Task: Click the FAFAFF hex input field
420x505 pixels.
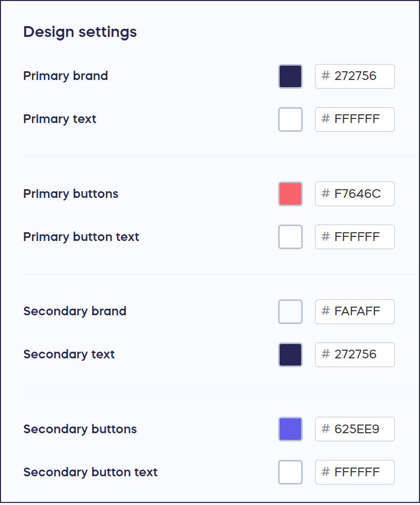Action: point(354,311)
